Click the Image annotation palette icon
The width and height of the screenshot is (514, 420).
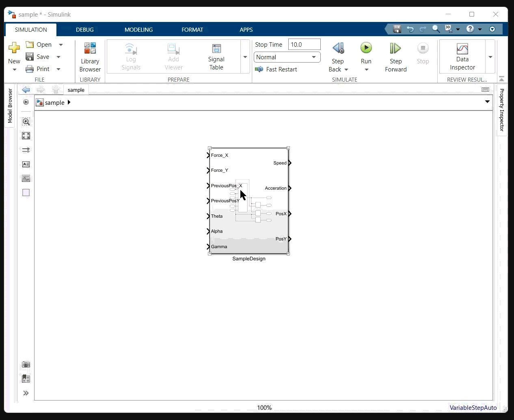(26, 178)
